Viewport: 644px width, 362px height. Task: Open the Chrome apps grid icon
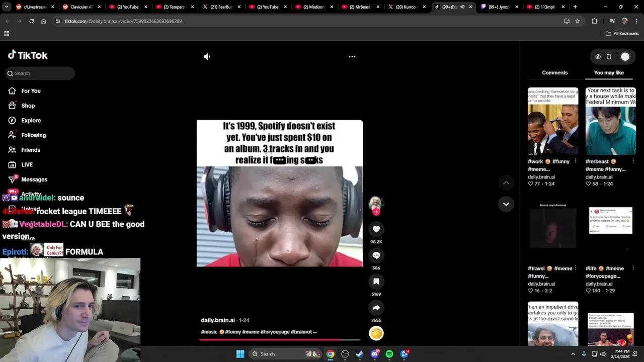click(x=7, y=34)
